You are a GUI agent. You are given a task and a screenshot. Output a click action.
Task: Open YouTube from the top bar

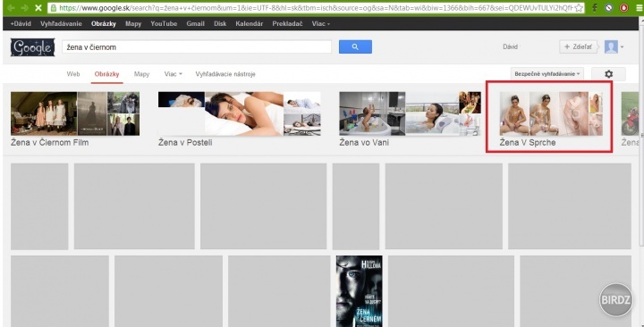(x=164, y=24)
